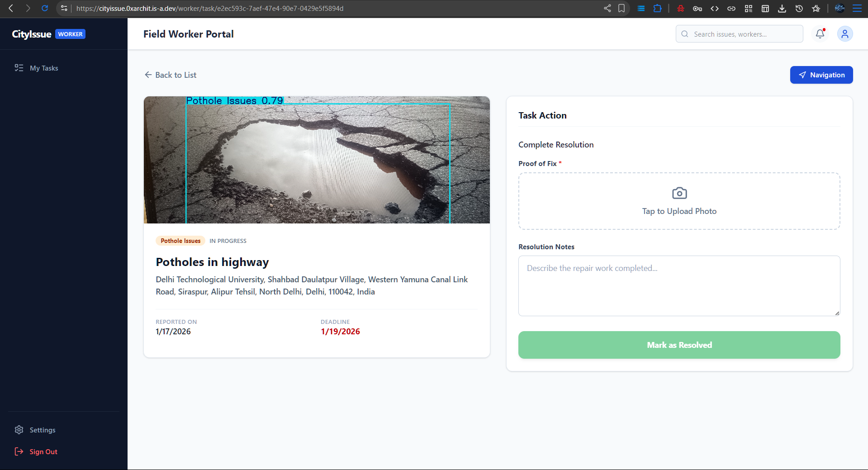
Task: Open My Tasks in the sidebar
Action: click(43, 68)
